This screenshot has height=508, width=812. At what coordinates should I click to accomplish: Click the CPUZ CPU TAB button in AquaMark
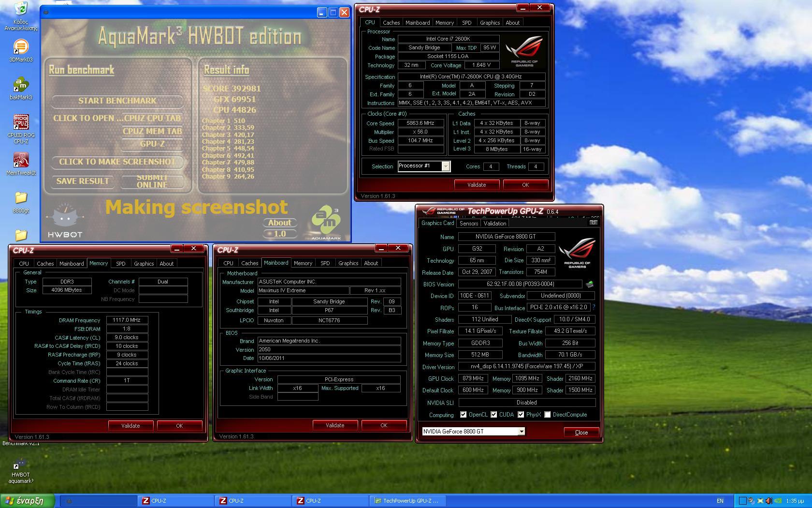[152, 118]
